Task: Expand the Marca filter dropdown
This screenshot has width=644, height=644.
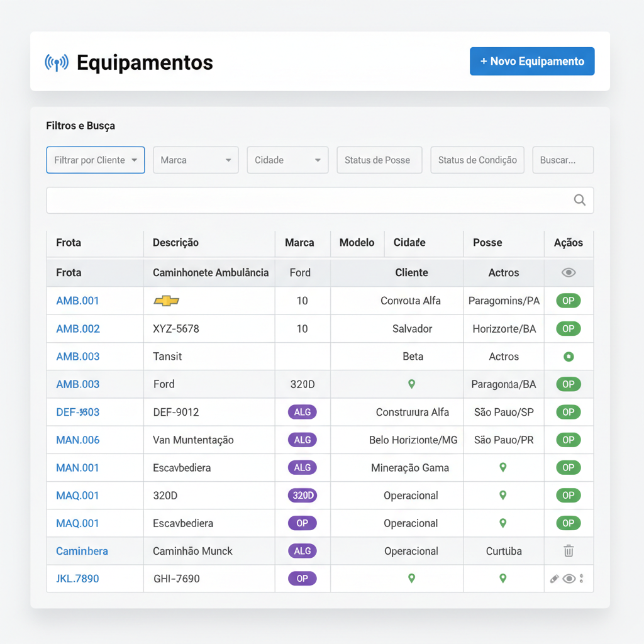Action: pyautogui.click(x=196, y=160)
